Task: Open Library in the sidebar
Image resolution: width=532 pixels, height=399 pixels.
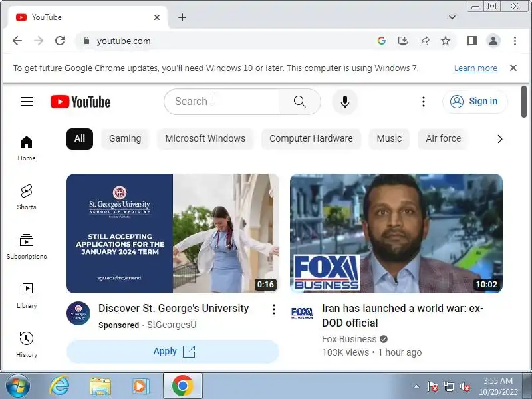Action: pyautogui.click(x=27, y=296)
